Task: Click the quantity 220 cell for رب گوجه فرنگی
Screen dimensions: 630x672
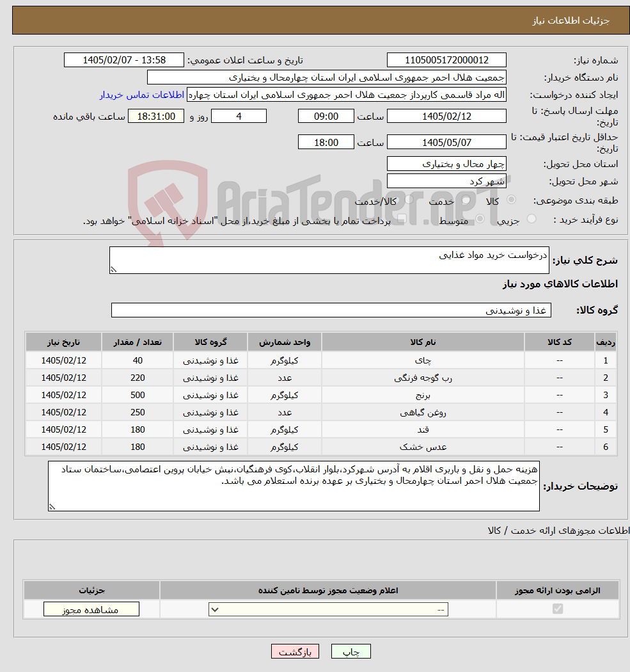Action: point(138,378)
